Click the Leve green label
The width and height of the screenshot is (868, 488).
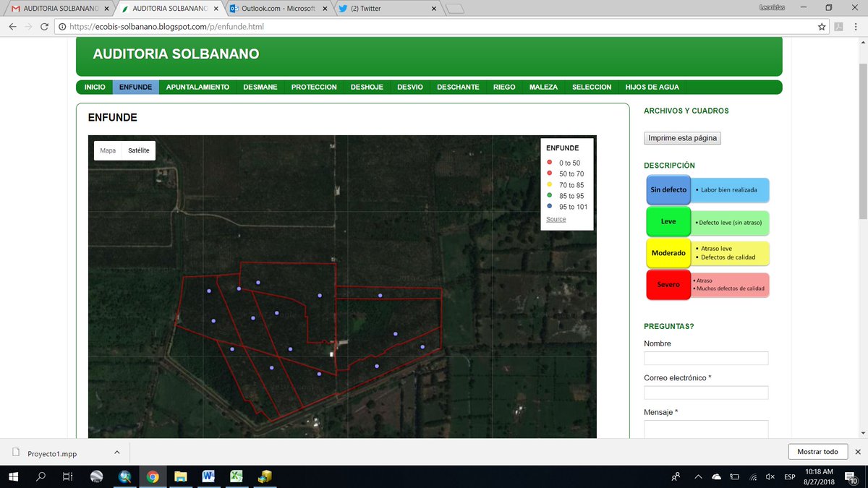pos(668,221)
